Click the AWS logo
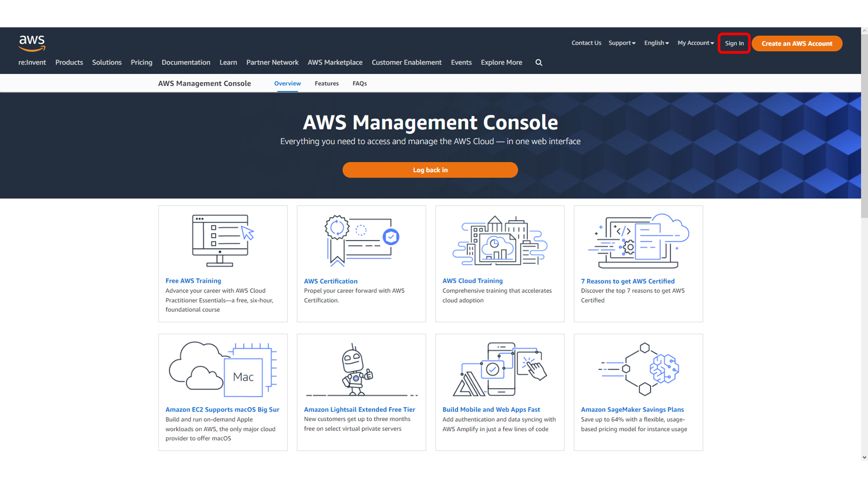 [x=32, y=43]
